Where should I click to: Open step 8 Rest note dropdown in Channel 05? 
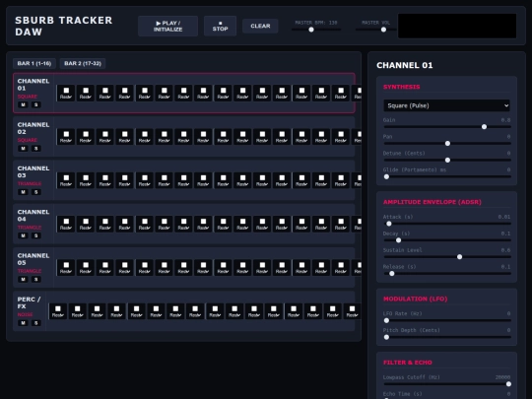(x=203, y=272)
